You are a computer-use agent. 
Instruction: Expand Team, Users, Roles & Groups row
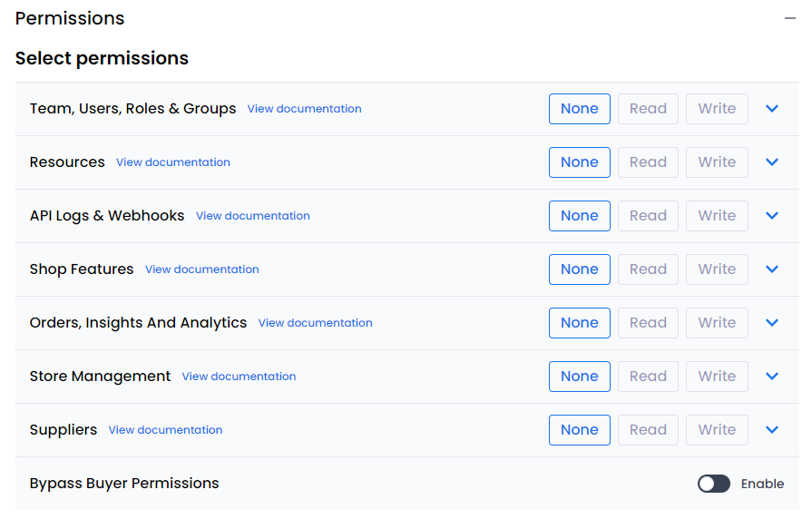(772, 109)
